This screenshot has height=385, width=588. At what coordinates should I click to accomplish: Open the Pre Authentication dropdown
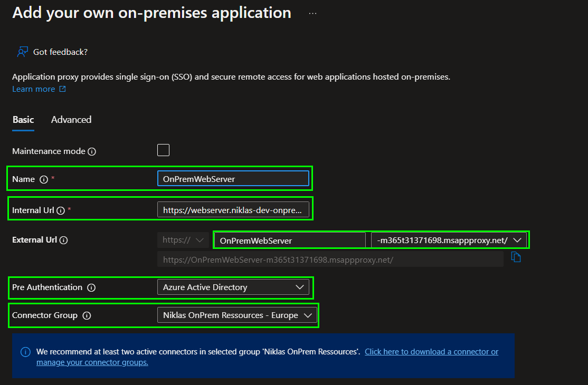click(233, 287)
